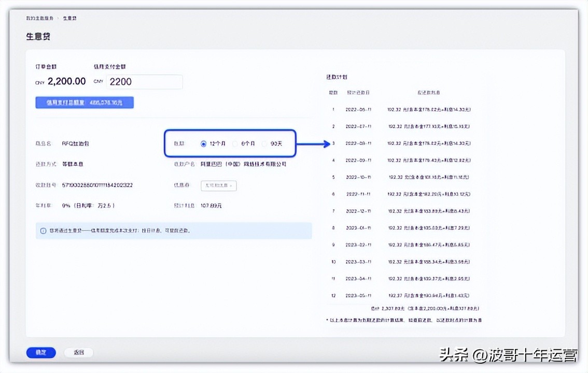Pick the 90天 short-term option
588x373 pixels.
(271, 143)
